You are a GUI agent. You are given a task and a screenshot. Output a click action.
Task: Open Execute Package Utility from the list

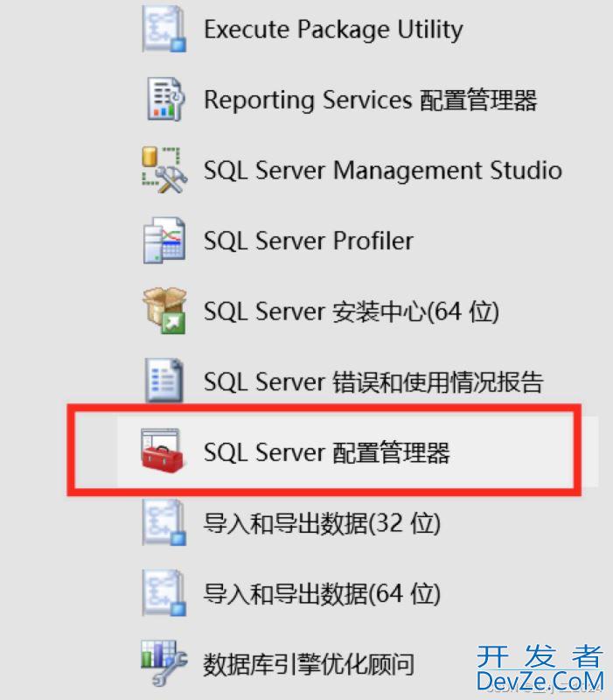[332, 29]
